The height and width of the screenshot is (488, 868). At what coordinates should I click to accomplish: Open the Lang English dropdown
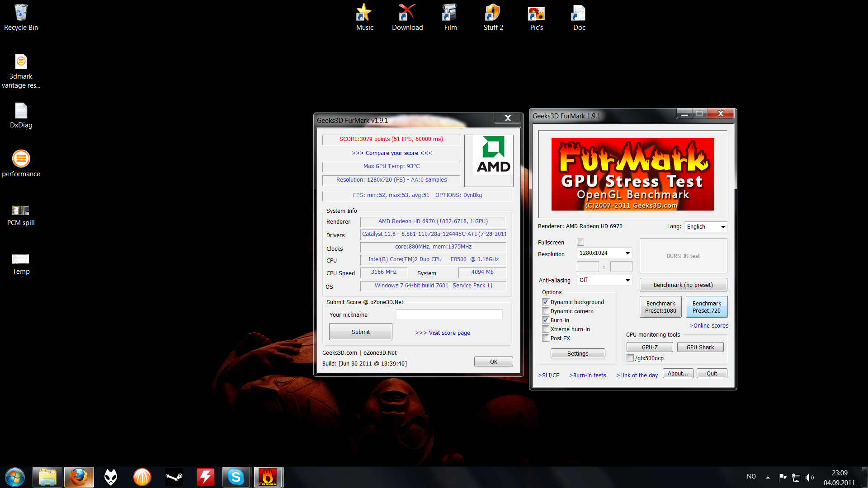706,227
